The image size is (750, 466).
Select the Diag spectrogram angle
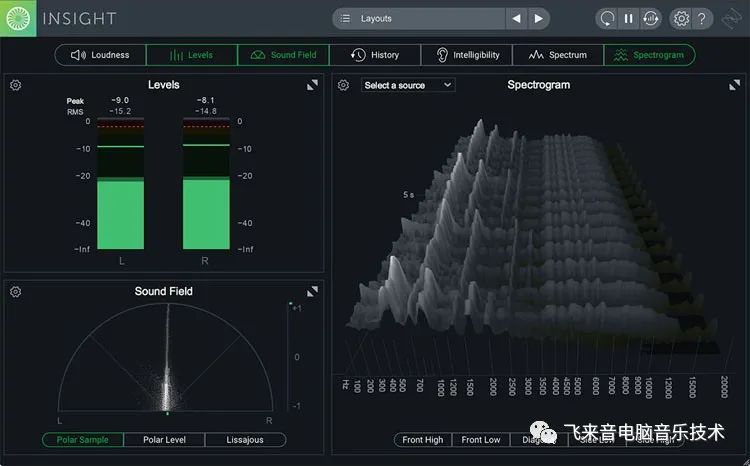coord(539,440)
